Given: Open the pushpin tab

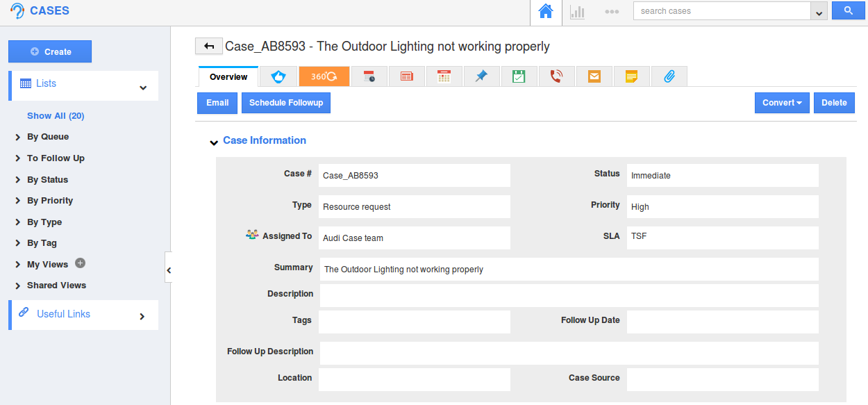Looking at the screenshot, I should coord(481,76).
